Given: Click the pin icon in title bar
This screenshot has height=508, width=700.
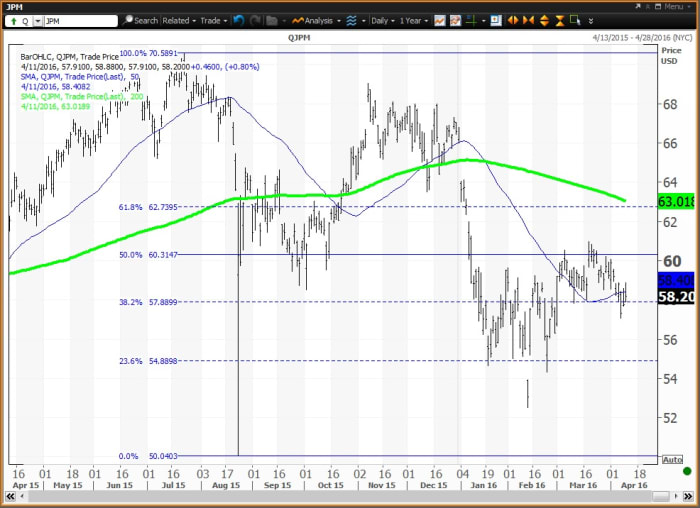Looking at the screenshot, I should (647, 7).
